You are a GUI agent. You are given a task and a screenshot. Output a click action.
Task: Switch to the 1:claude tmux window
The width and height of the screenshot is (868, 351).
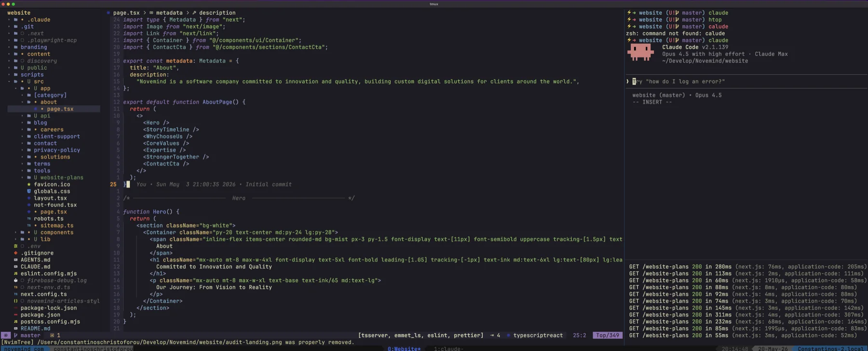click(x=448, y=349)
